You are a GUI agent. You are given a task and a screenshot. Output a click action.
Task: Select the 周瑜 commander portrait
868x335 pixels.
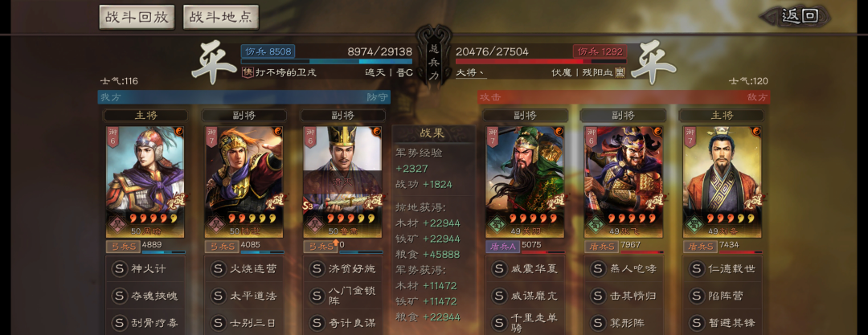(x=145, y=182)
